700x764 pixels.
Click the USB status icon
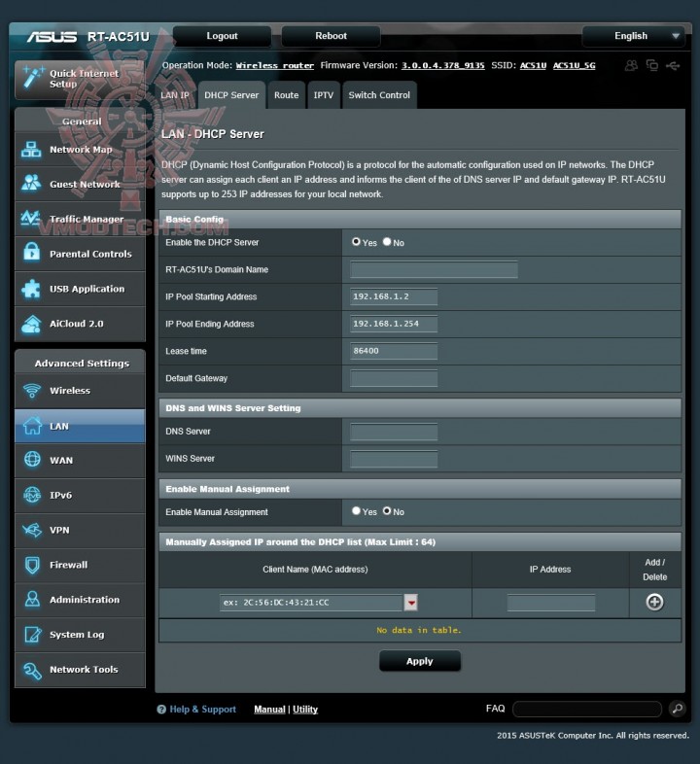[x=673, y=65]
